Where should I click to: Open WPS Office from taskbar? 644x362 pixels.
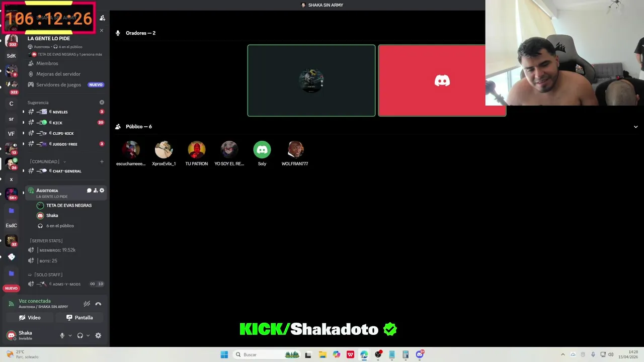click(x=350, y=354)
